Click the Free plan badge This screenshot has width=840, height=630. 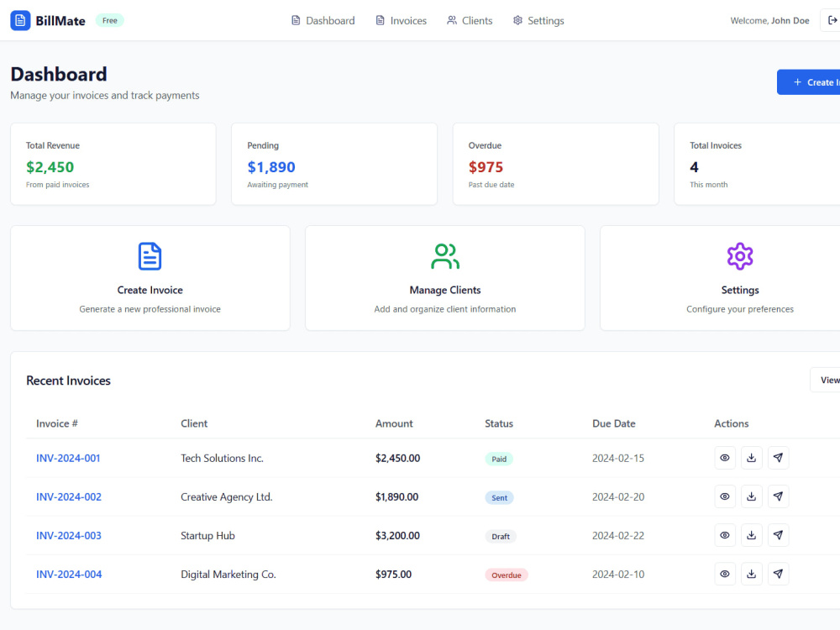110,20
